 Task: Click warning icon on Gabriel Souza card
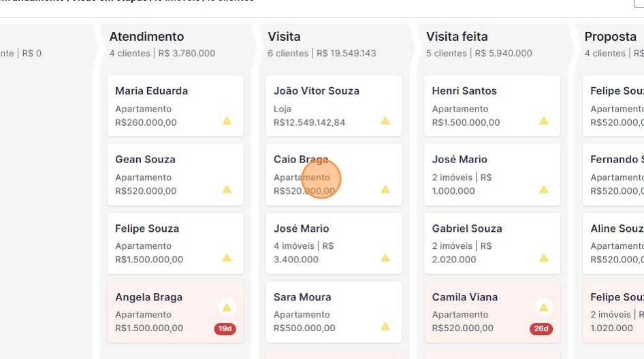click(x=544, y=258)
